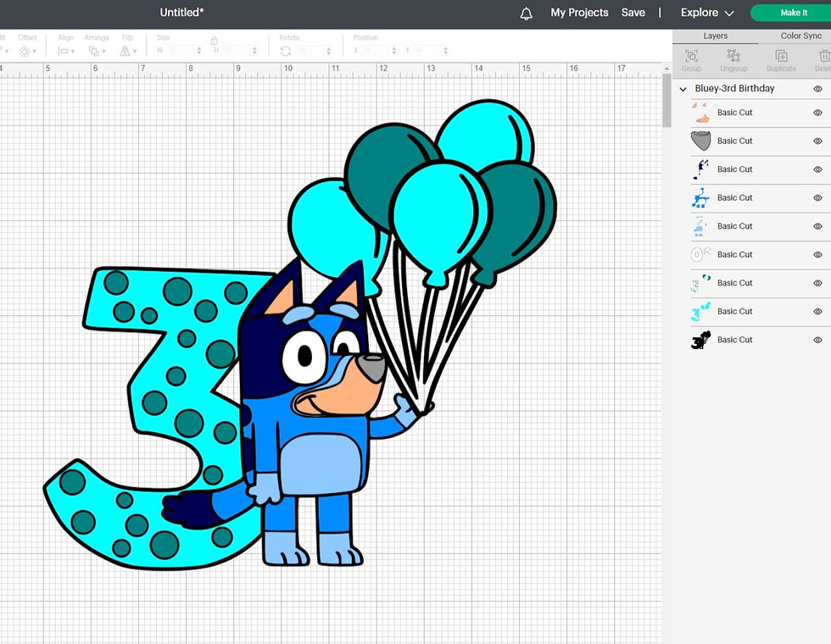Click the Rotate angle input field

pos(310,51)
